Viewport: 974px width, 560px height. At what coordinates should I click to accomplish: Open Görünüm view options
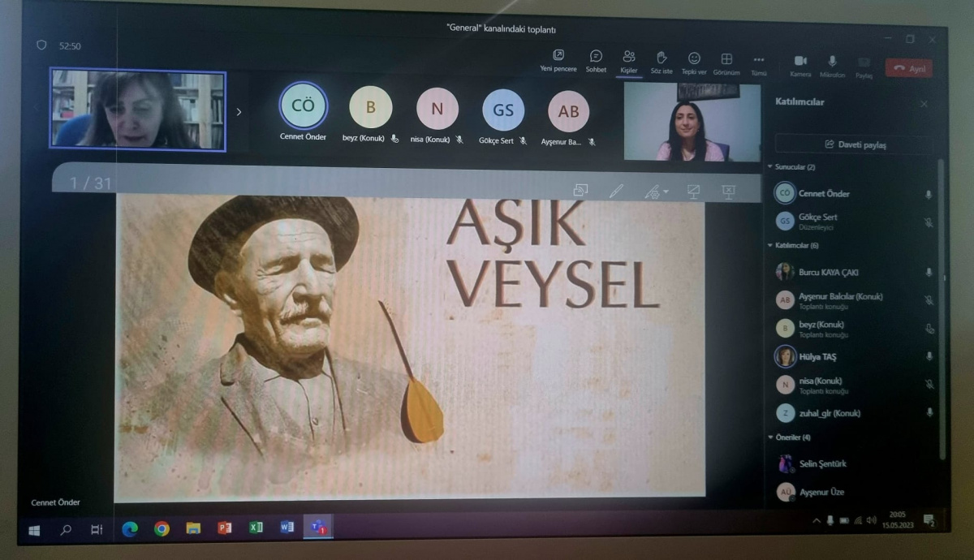pyautogui.click(x=726, y=64)
